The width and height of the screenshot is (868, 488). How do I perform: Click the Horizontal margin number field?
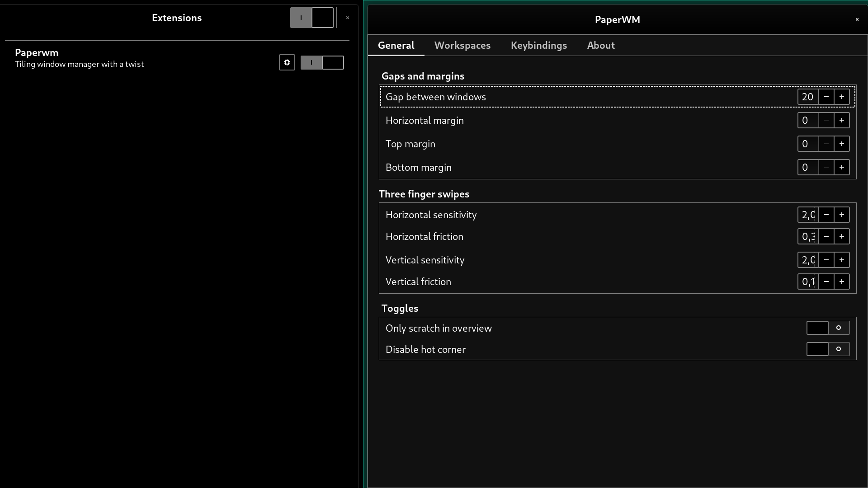tap(808, 120)
